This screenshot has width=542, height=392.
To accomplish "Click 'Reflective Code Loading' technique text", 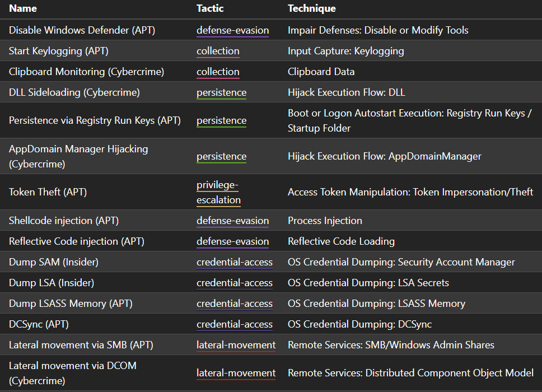I will coord(341,241).
